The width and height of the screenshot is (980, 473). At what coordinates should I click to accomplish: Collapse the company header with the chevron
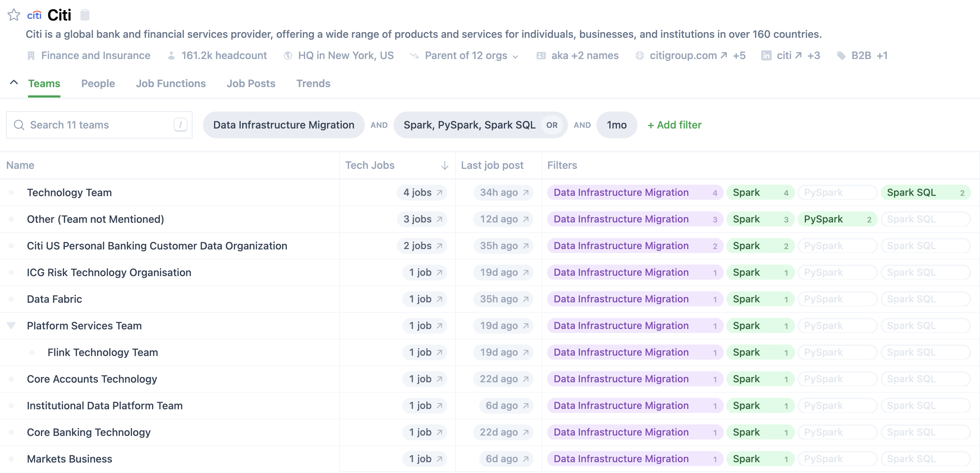pos(14,82)
